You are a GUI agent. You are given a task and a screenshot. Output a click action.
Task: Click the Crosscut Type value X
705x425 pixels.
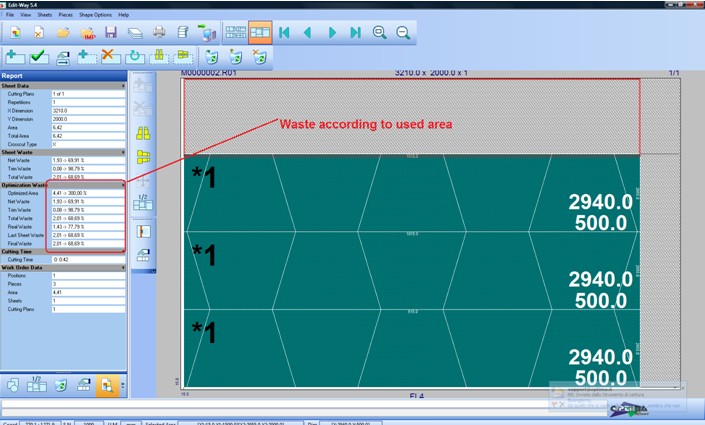pos(88,144)
